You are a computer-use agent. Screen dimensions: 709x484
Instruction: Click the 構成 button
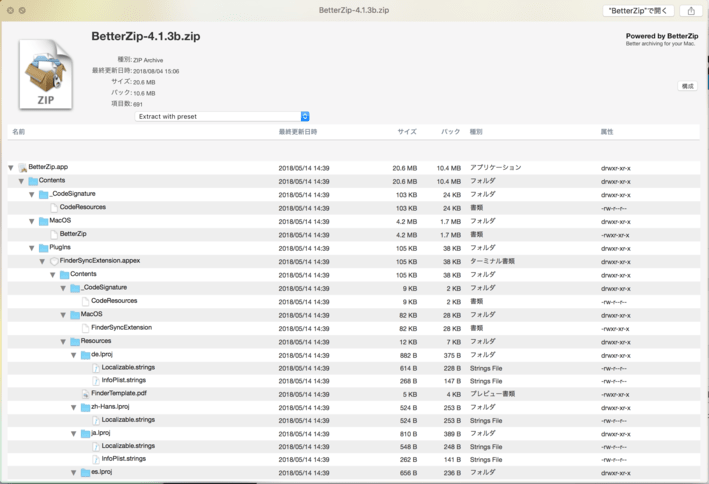coord(687,87)
